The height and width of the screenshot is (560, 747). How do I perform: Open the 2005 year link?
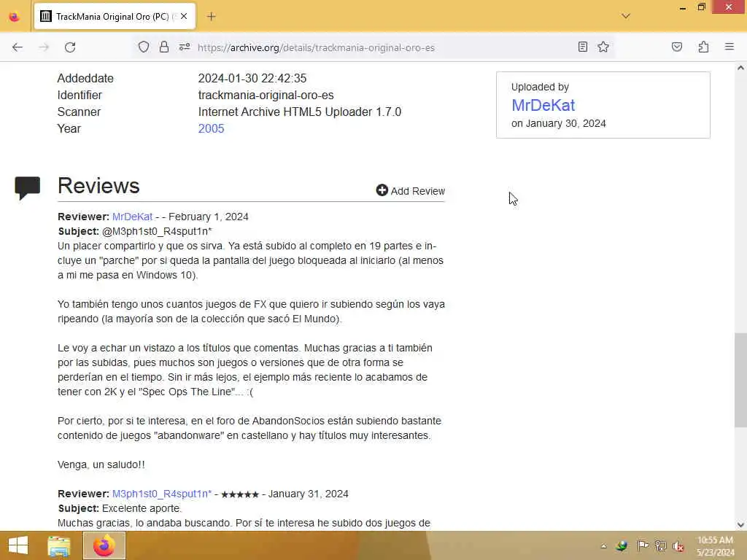click(x=211, y=128)
